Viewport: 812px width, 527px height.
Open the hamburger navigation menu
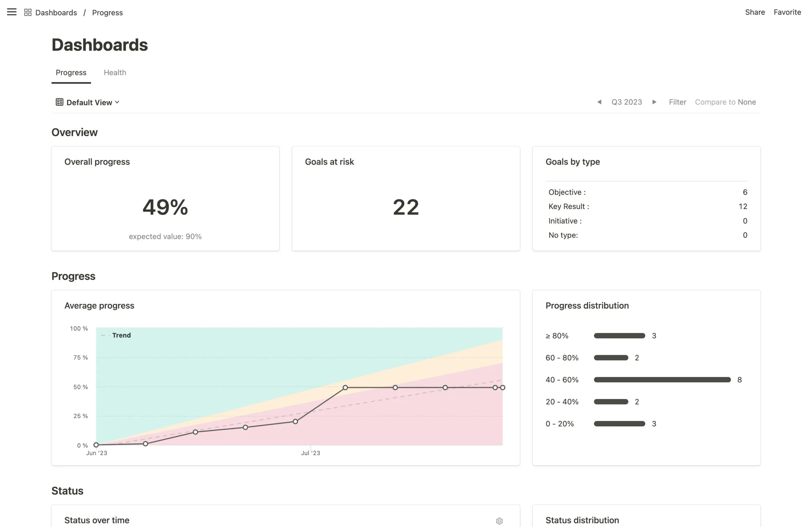(x=12, y=12)
